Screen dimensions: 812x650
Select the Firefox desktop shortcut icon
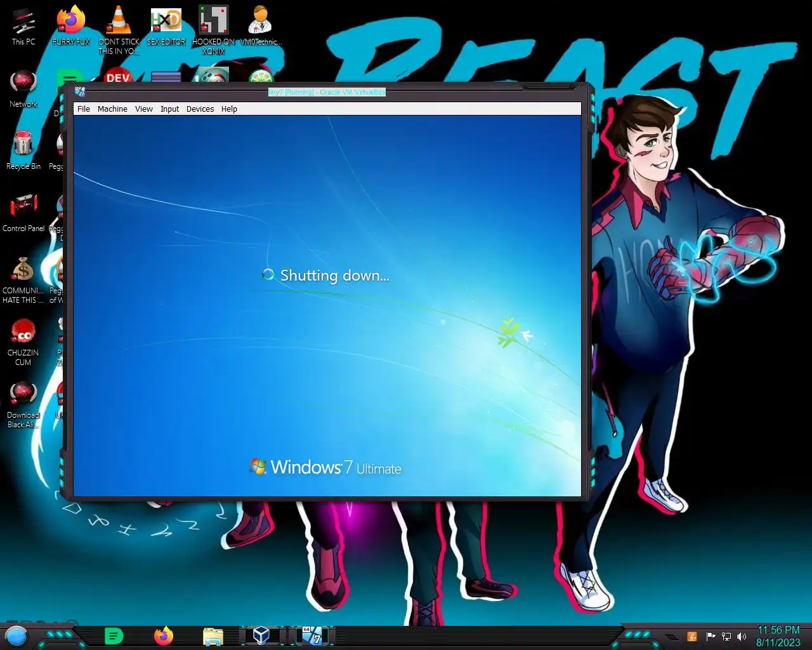pyautogui.click(x=71, y=27)
